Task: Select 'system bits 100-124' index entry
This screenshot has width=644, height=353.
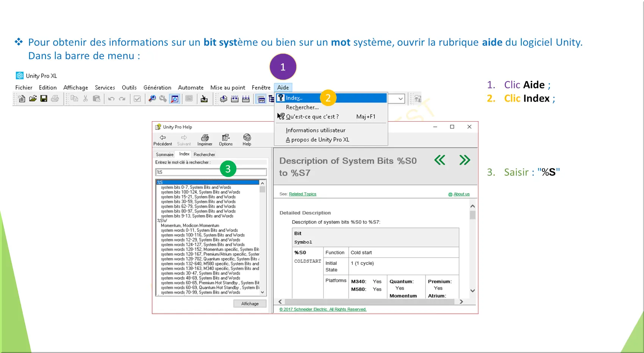Action: [x=200, y=192]
